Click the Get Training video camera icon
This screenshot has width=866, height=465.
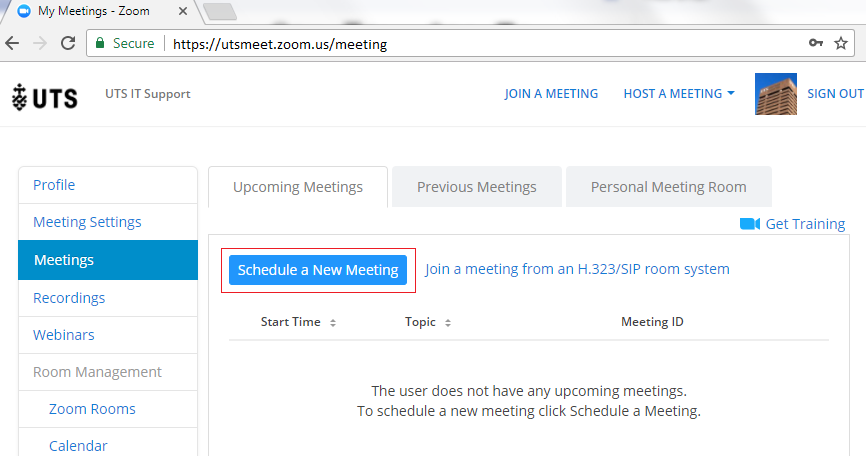pyautogui.click(x=749, y=224)
